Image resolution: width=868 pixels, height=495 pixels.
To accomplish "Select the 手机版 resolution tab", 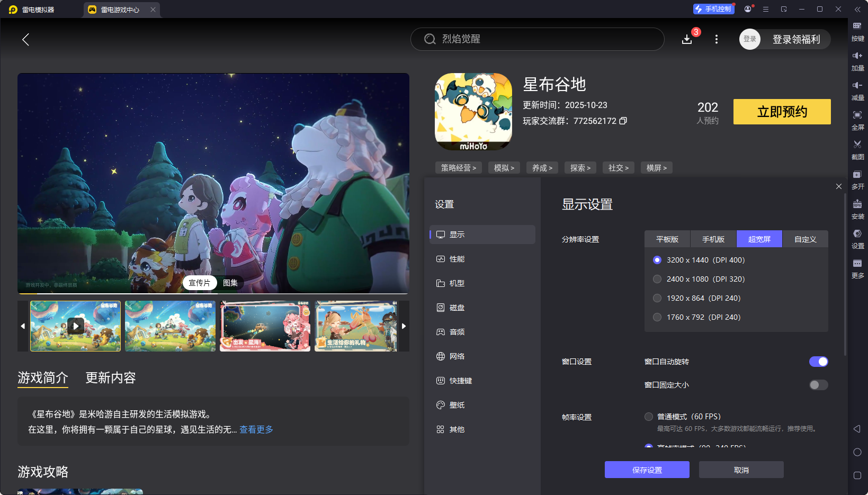I will (x=713, y=239).
